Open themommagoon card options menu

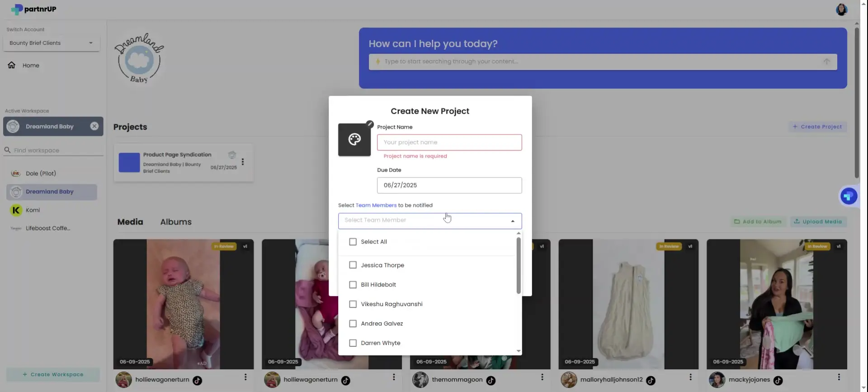[x=542, y=377]
